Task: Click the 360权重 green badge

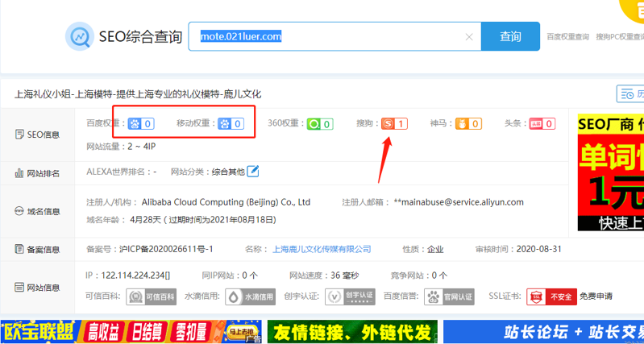Action: point(320,123)
